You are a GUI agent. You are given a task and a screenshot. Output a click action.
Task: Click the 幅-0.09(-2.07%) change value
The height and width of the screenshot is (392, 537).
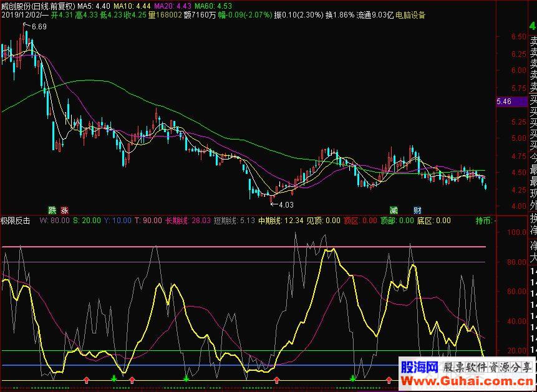(x=246, y=15)
